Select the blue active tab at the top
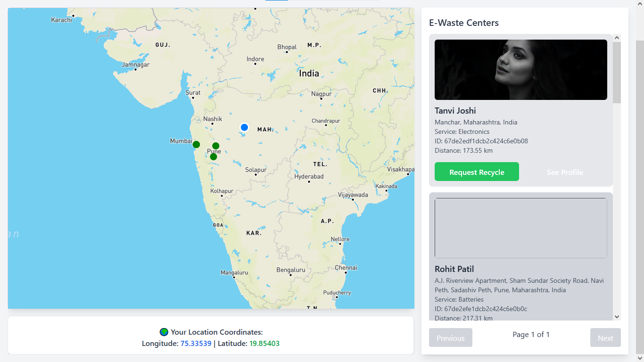Image resolution: width=644 pixels, height=362 pixels. (276, 1)
